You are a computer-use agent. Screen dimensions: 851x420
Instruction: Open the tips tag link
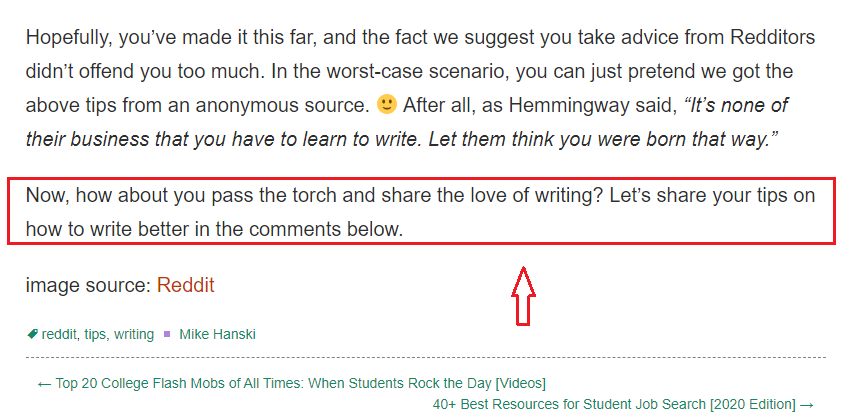point(96,334)
